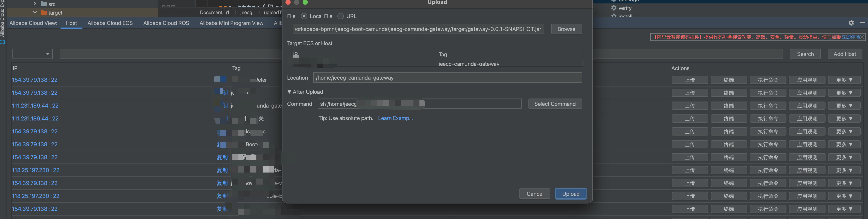Click the Search button in the host panel
The height and width of the screenshot is (219, 868).
coord(805,54)
